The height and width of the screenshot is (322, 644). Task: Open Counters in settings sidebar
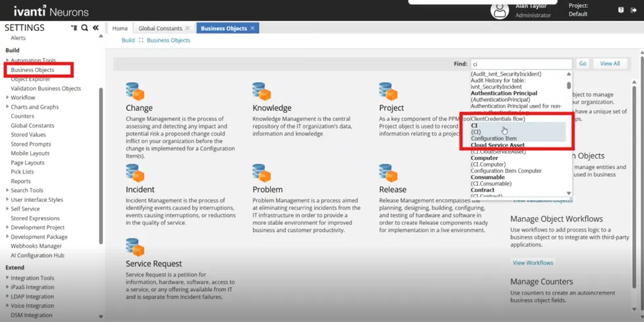pyautogui.click(x=22, y=116)
